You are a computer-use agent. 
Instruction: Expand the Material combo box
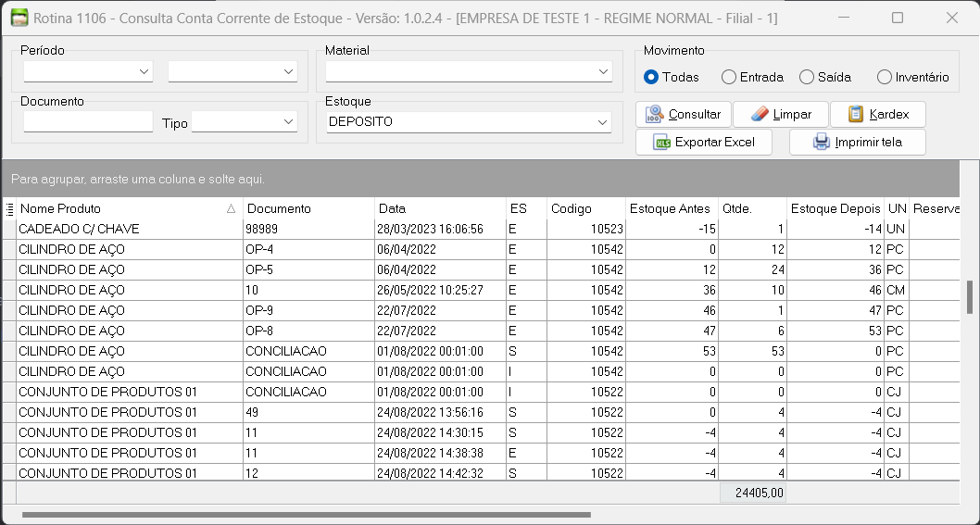tap(603, 71)
